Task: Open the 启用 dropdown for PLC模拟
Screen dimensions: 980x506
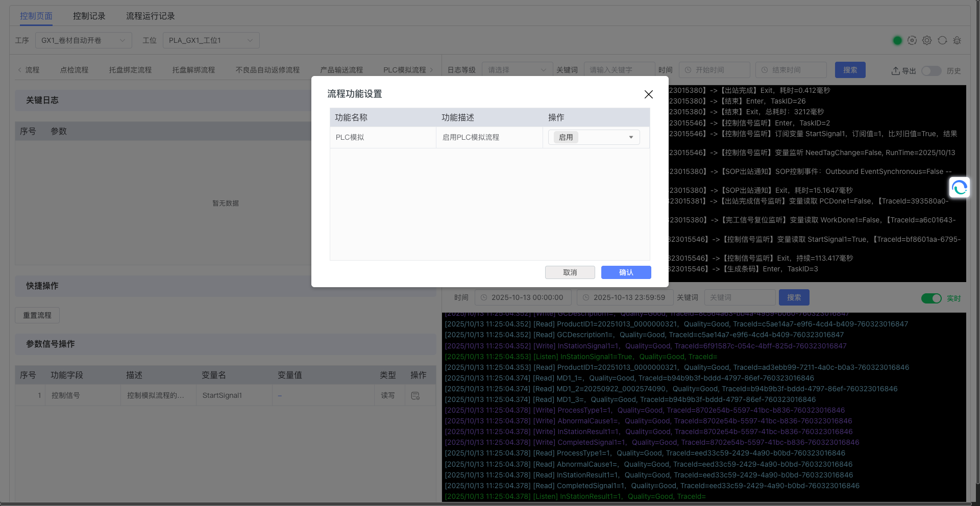Action: [594, 137]
